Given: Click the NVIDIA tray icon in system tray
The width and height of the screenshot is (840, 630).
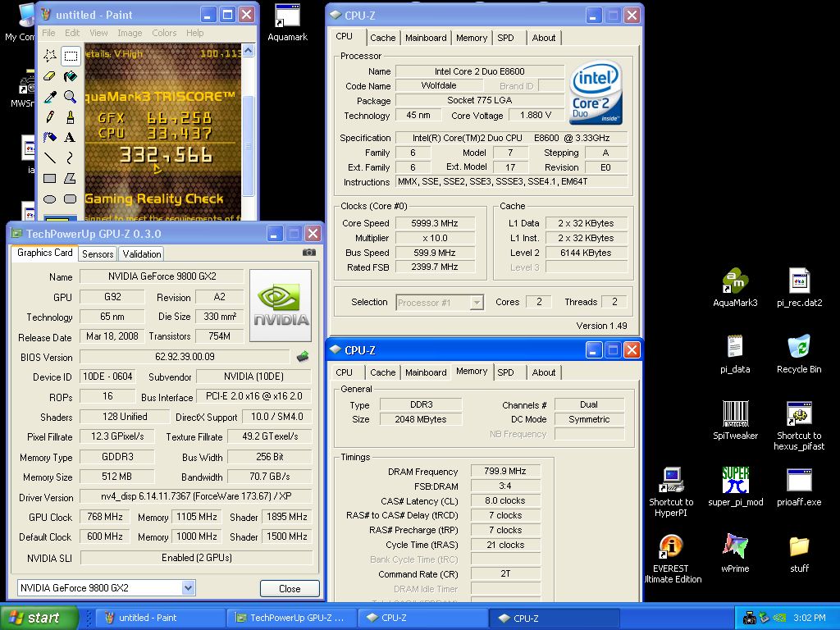Looking at the screenshot, I should point(779,618).
